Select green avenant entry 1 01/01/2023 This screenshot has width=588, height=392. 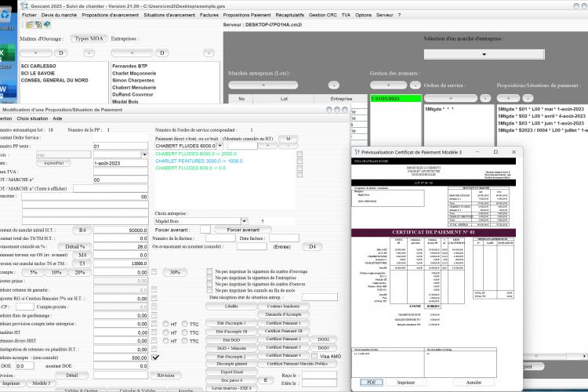(396, 99)
